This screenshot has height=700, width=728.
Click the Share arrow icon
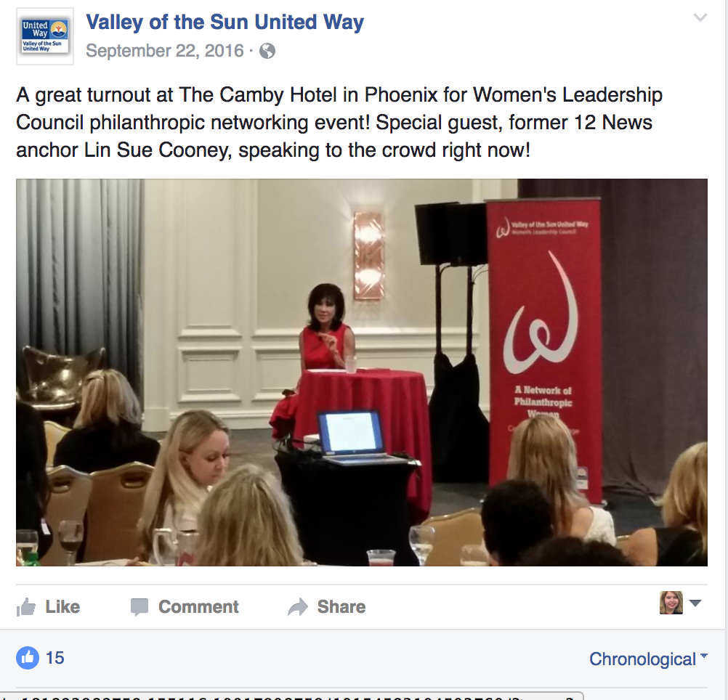pos(298,607)
